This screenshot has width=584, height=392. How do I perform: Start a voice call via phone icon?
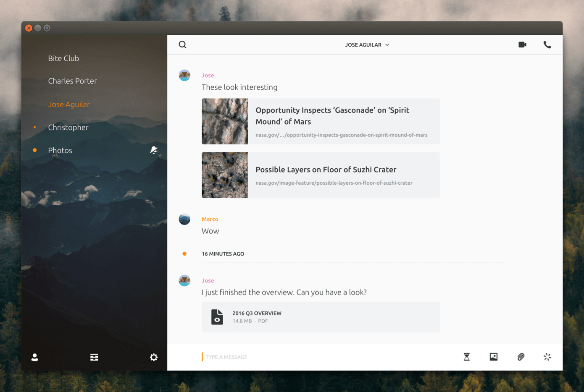tap(547, 44)
